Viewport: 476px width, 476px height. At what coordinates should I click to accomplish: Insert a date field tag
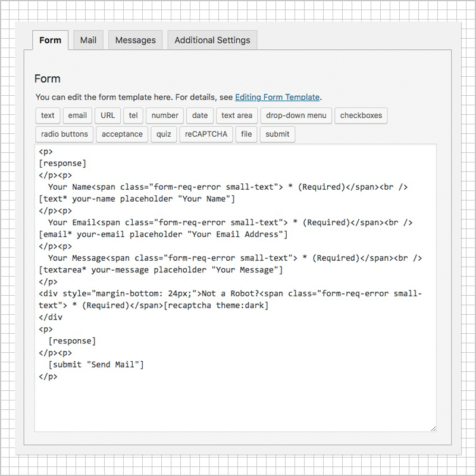click(200, 115)
